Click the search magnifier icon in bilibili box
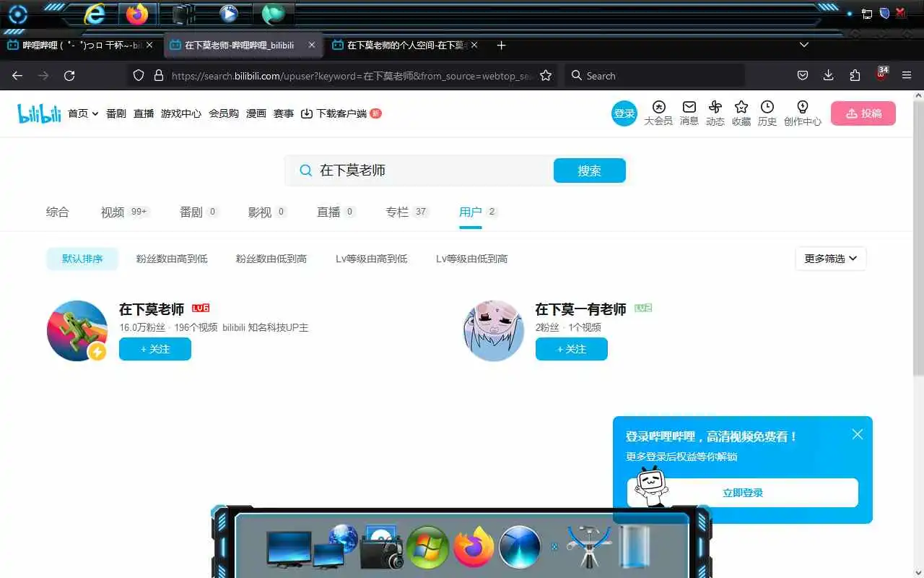The image size is (924, 578). pyautogui.click(x=306, y=171)
